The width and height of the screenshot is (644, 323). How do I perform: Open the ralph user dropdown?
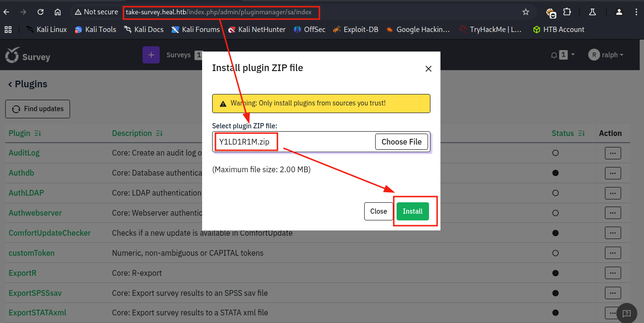pyautogui.click(x=606, y=55)
